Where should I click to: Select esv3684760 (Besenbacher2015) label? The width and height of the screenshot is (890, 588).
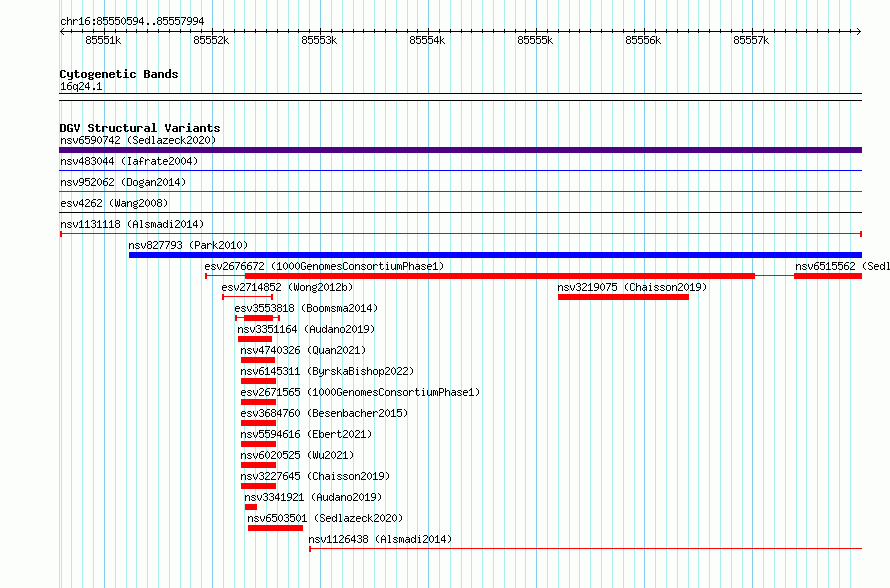pos(324,413)
